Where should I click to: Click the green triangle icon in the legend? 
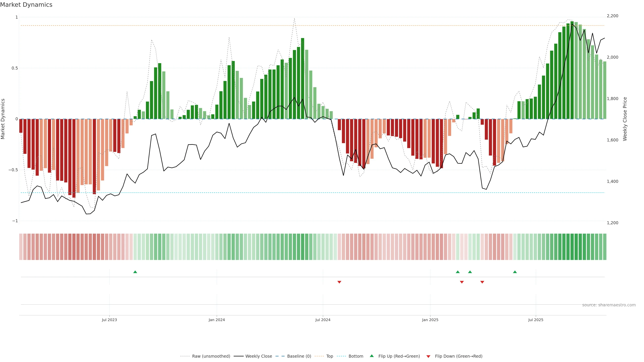pyautogui.click(x=372, y=356)
